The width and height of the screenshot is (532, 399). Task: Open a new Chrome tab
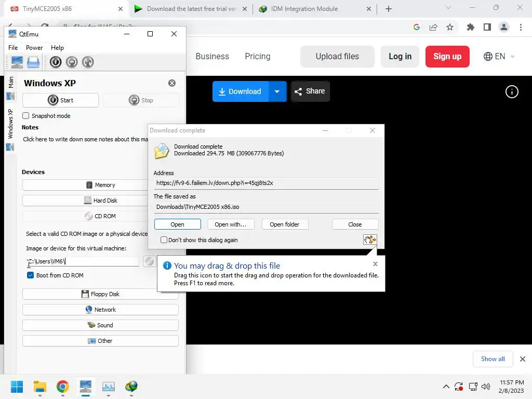click(x=389, y=9)
